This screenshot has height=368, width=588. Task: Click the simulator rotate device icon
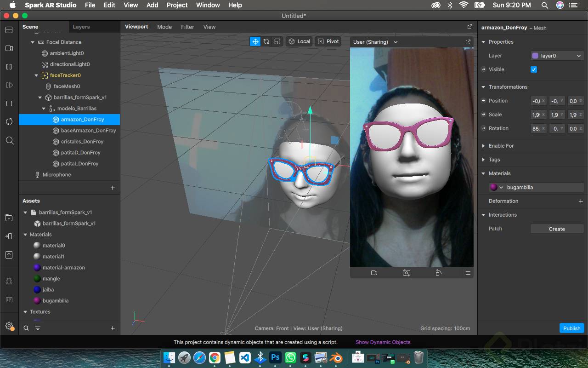[x=438, y=273]
